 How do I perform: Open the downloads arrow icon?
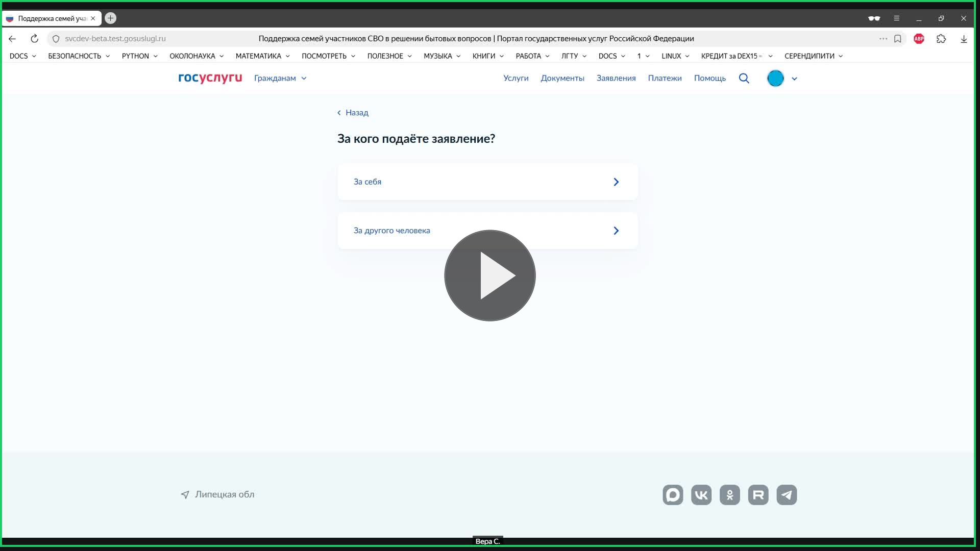(964, 39)
